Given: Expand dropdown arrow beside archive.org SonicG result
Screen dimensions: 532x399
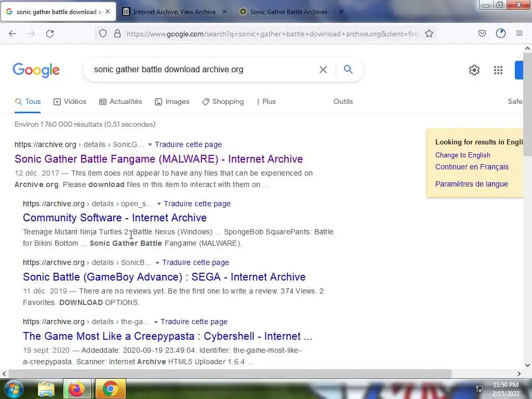Looking at the screenshot, I should pos(150,144).
